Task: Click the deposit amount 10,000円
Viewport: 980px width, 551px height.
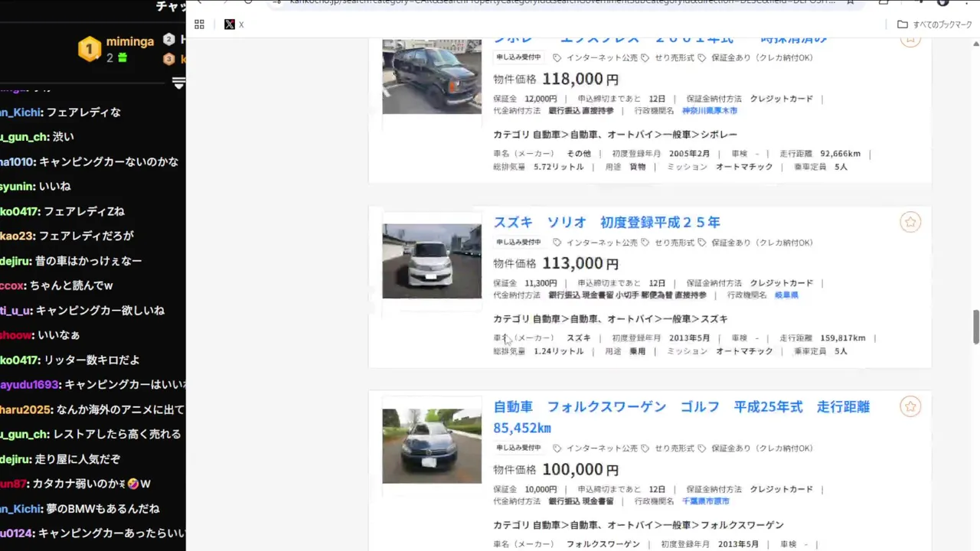Action: pos(541,490)
